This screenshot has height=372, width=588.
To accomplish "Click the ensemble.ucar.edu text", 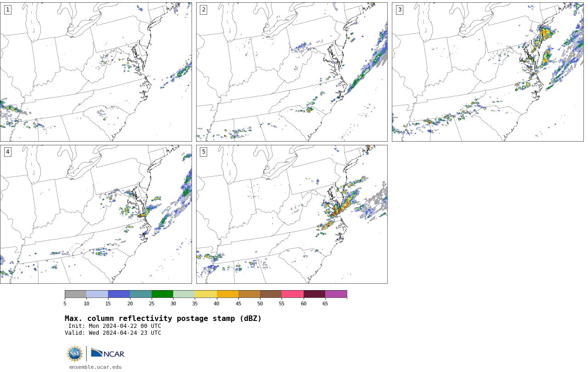I will (x=96, y=367).
